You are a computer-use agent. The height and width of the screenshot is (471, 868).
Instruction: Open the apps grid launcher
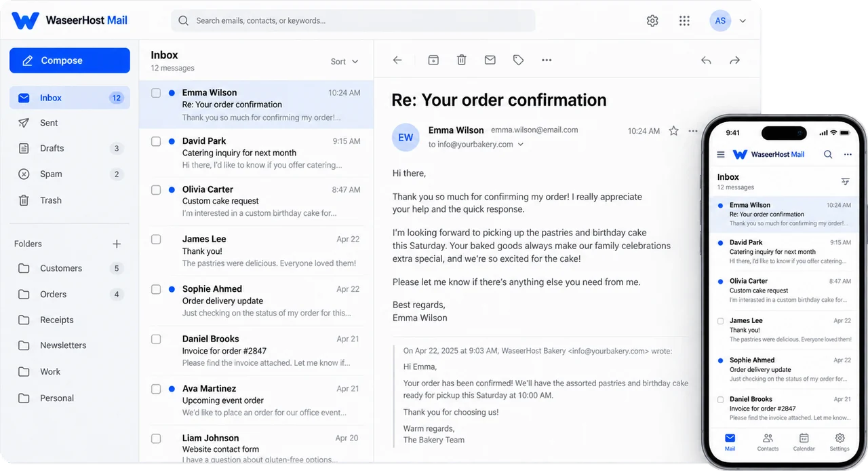click(x=684, y=21)
